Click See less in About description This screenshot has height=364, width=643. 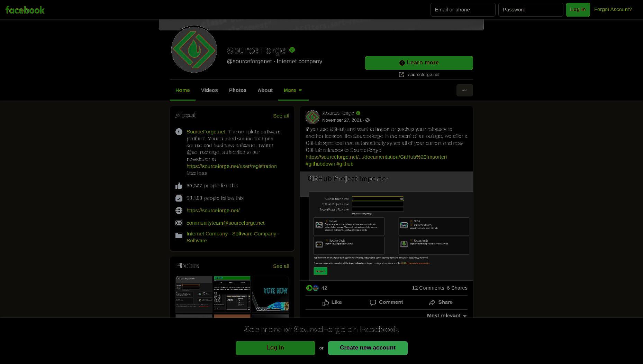(x=197, y=173)
